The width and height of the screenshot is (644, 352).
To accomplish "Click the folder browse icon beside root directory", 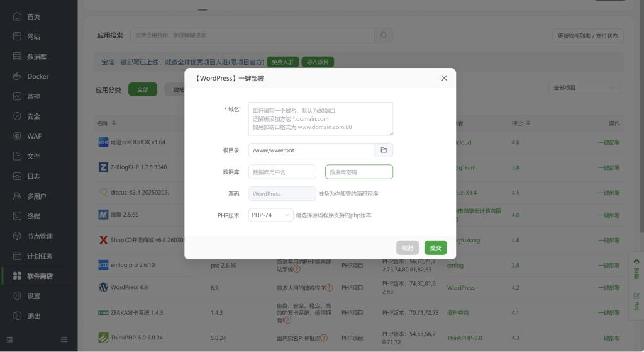I will point(384,150).
